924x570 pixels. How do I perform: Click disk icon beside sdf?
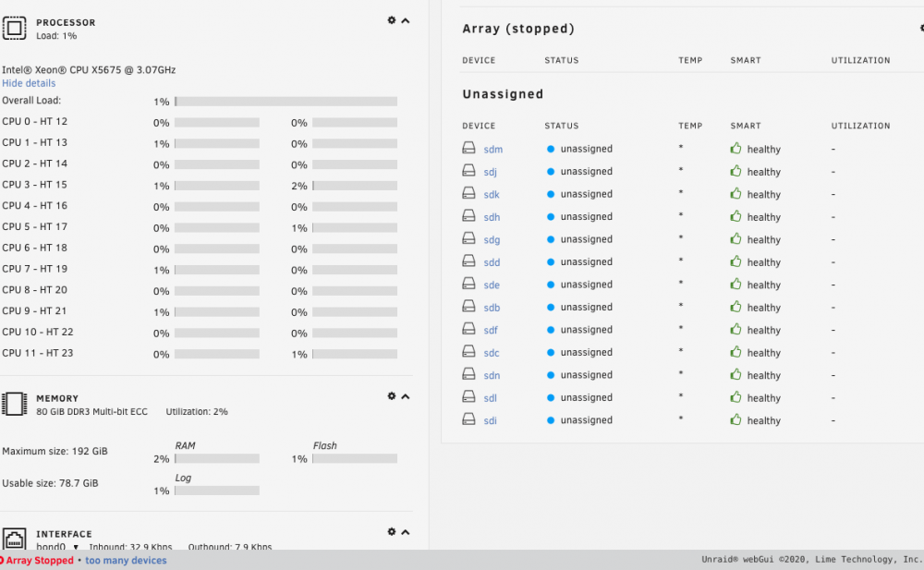coord(468,328)
